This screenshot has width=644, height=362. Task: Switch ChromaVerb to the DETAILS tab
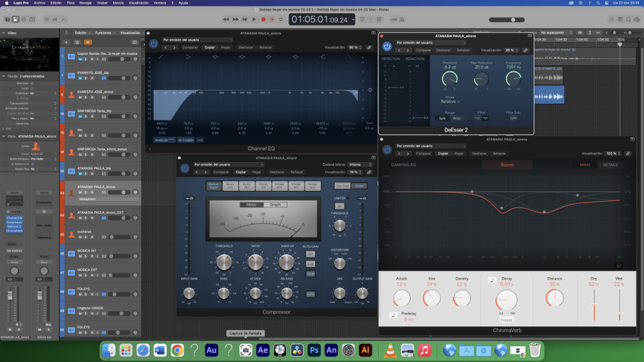[x=610, y=165]
